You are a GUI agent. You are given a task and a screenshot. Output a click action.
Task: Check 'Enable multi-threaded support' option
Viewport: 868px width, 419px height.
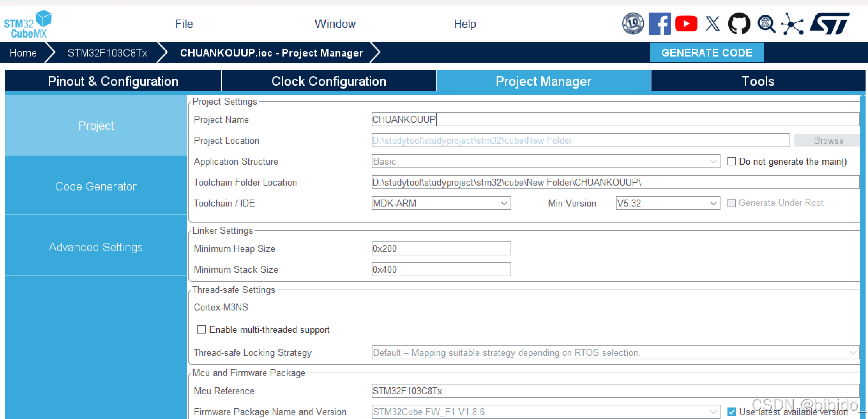[202, 330]
